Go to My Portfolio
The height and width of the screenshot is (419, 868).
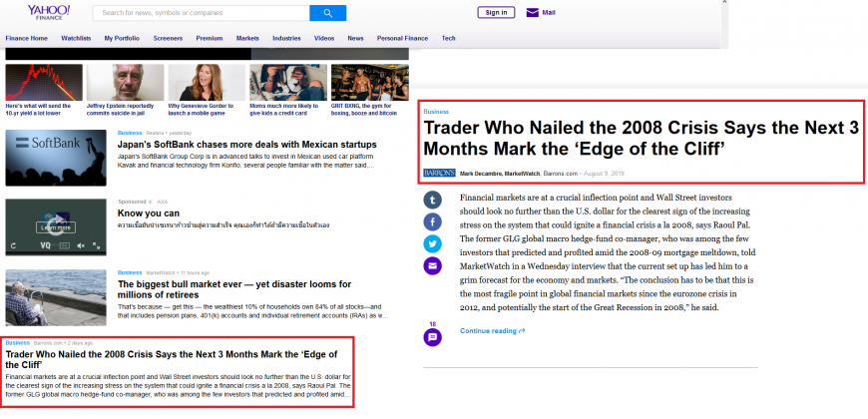[x=122, y=38]
